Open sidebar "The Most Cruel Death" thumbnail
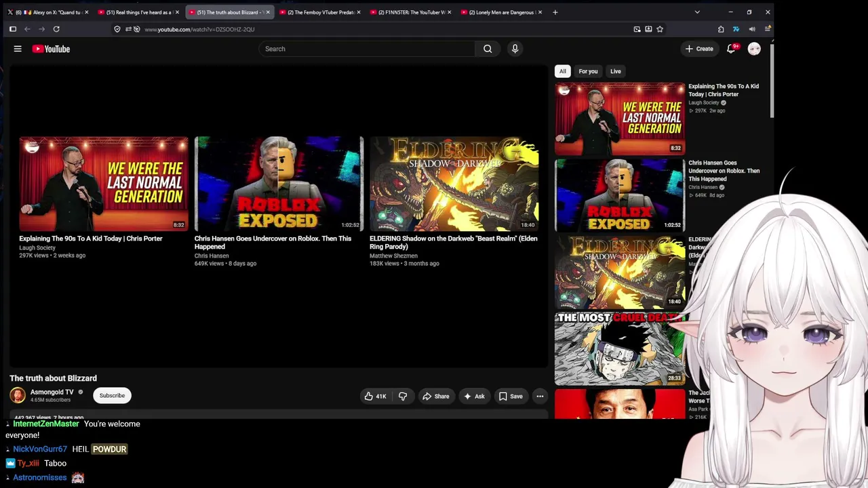 [620, 348]
